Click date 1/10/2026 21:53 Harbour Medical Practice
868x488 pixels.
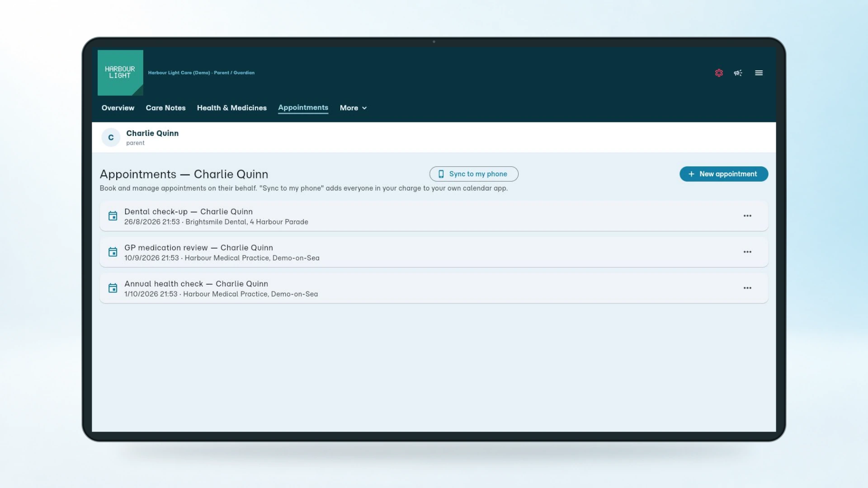coord(221,294)
